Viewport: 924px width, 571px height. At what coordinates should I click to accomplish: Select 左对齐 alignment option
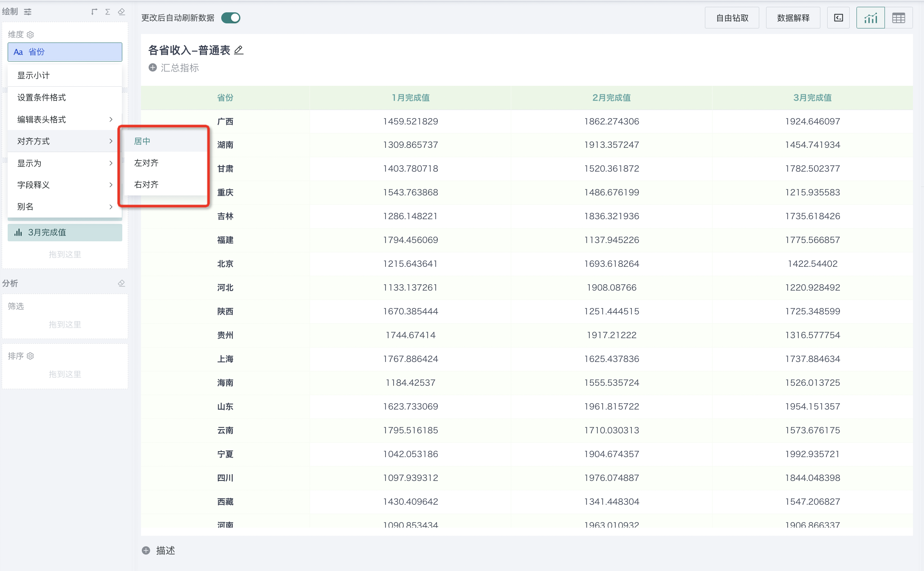(x=146, y=163)
